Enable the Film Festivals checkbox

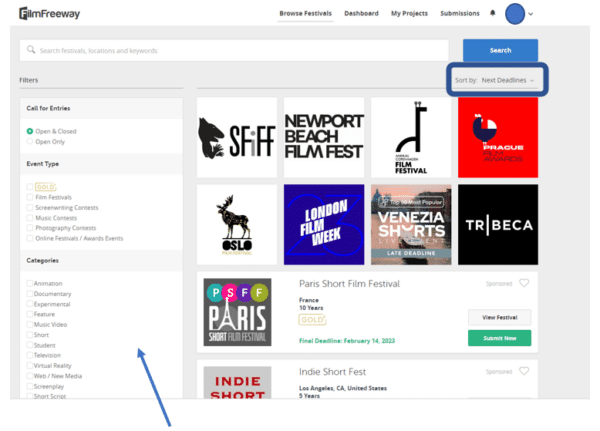pyautogui.click(x=30, y=197)
